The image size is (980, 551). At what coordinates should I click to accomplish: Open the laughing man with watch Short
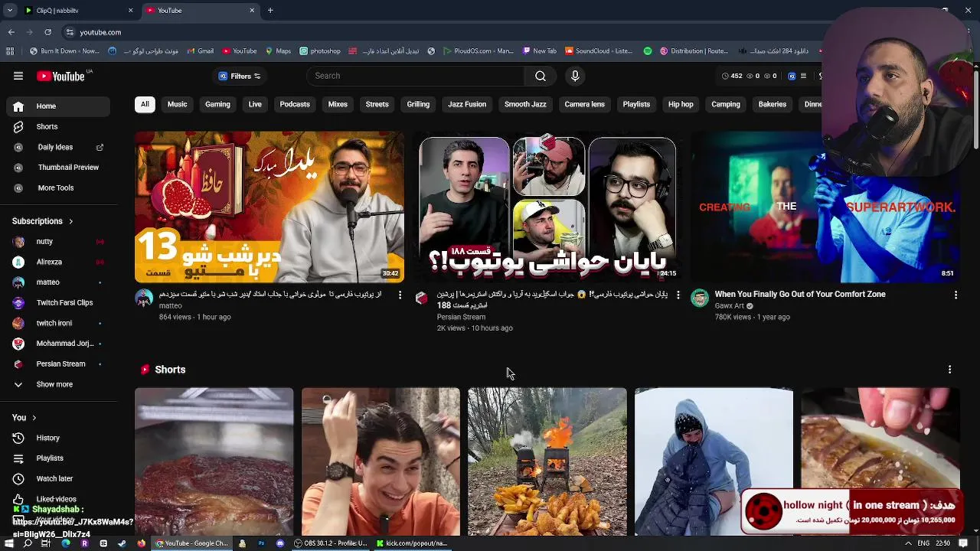click(x=381, y=461)
